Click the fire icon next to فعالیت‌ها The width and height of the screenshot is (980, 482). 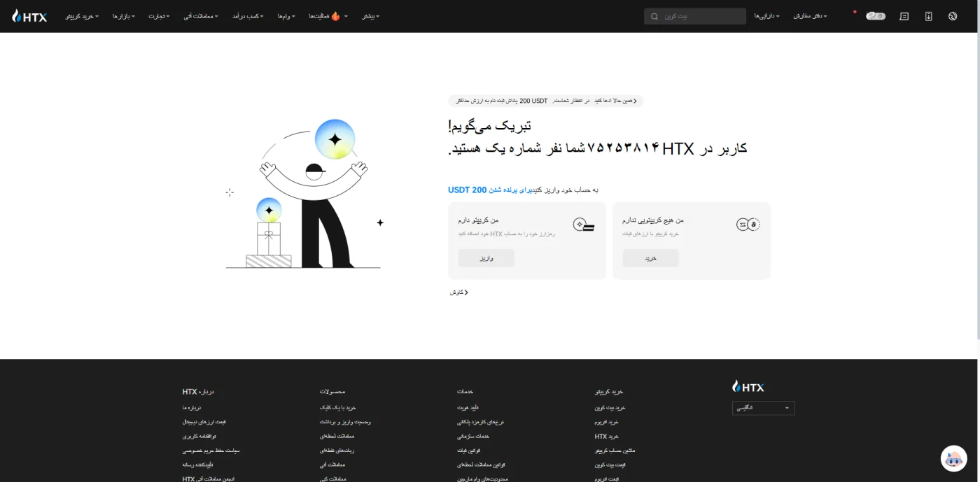pos(335,16)
